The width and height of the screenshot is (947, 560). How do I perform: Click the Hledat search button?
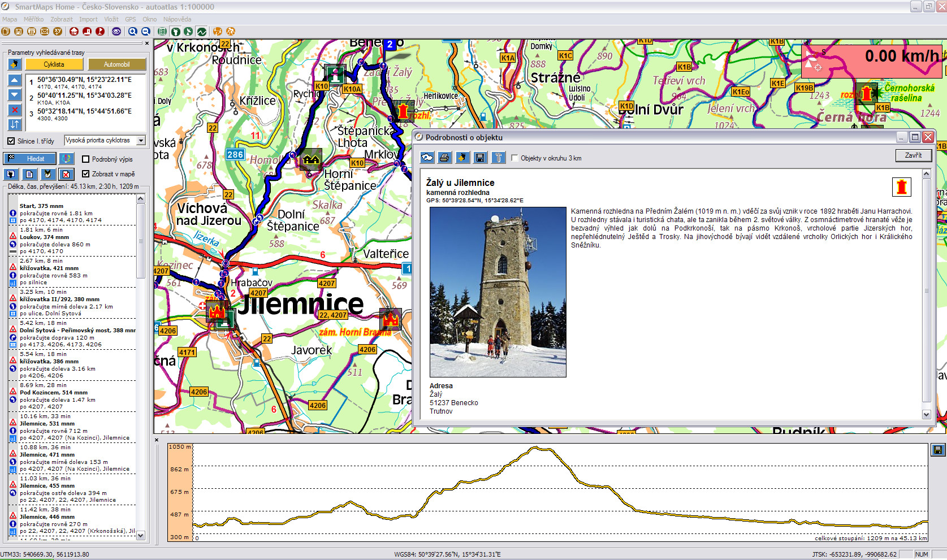(29, 159)
